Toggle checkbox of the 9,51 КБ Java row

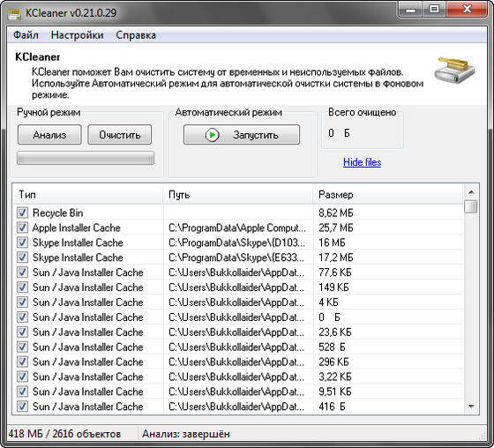pyautogui.click(x=22, y=392)
